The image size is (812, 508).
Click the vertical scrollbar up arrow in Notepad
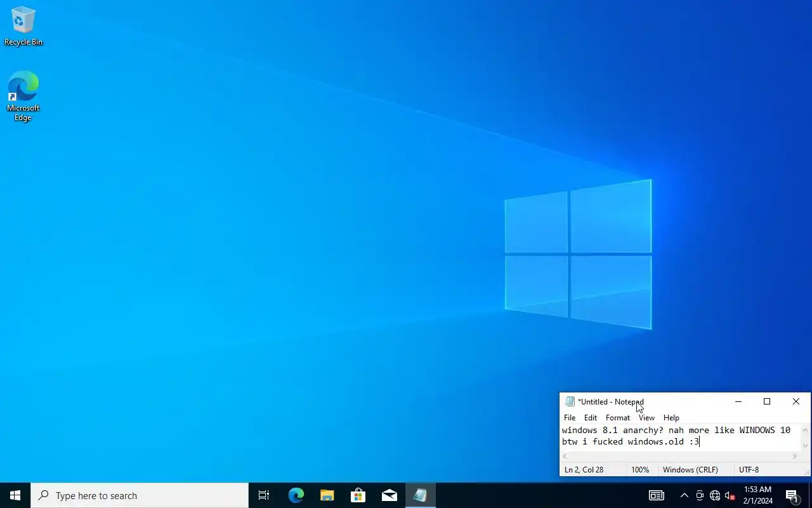(x=805, y=430)
